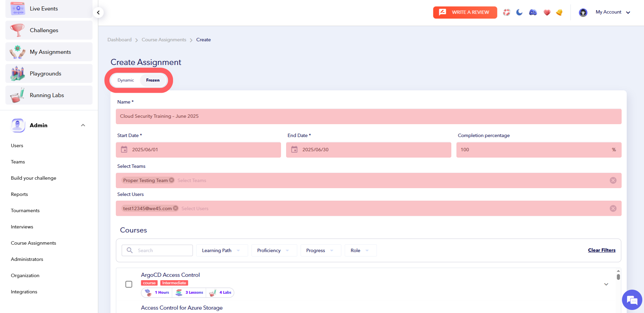Screen dimensions: 644x313
Task: Open the live chat widget
Action: click(x=632, y=300)
